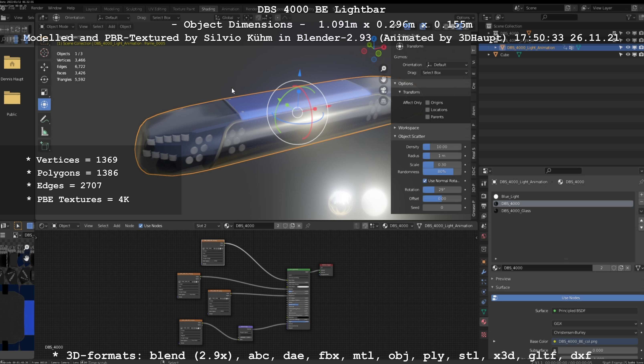Click the pan hand gizmo in viewport
Image resolution: width=644 pixels, height=364 pixels.
click(x=383, y=79)
